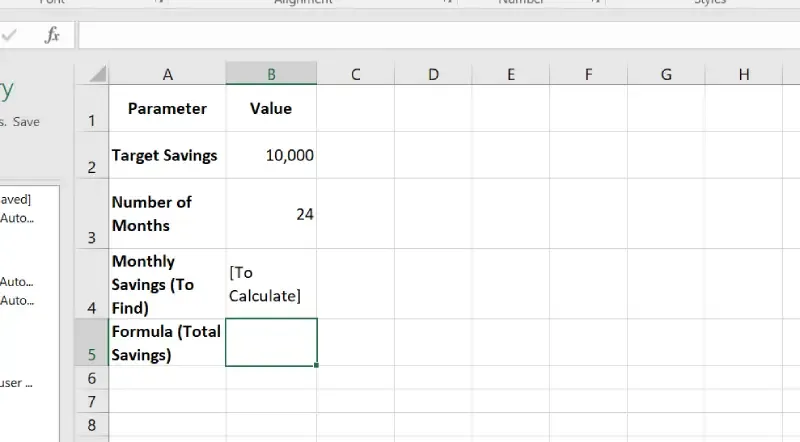Image resolution: width=800 pixels, height=442 pixels.
Task: Click the 'Parameter' header cell
Action: coord(167,108)
